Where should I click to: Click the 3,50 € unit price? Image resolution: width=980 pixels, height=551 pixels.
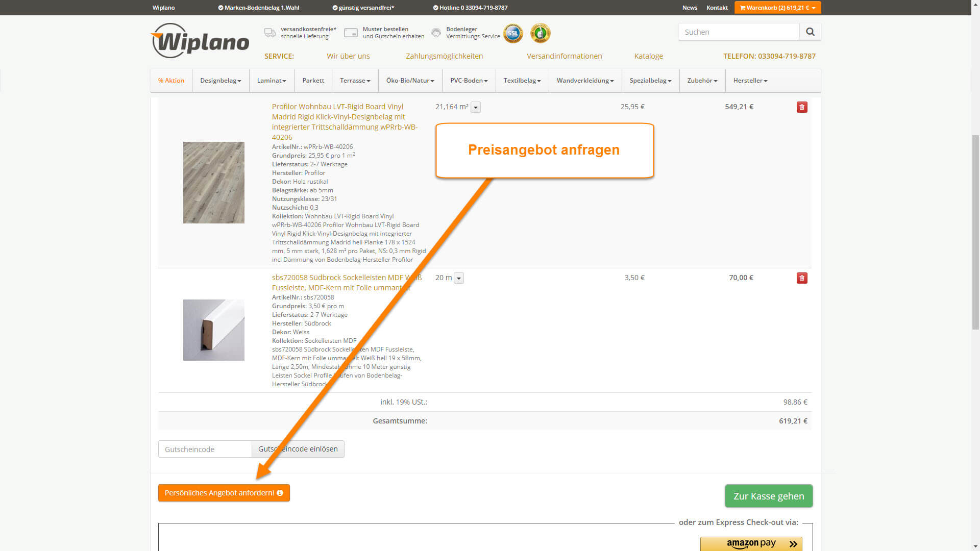pos(634,278)
